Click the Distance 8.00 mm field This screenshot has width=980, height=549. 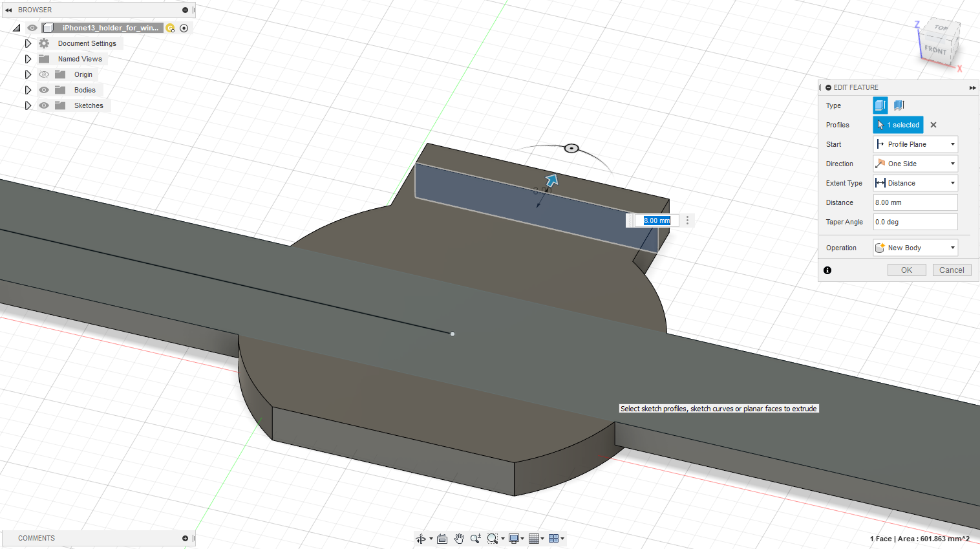click(915, 202)
